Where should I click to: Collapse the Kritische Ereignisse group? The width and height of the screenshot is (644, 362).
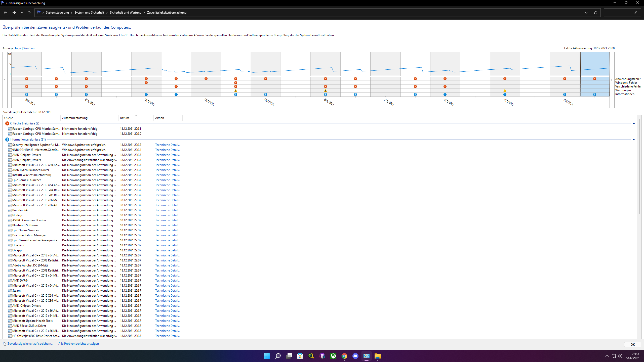[634, 123]
